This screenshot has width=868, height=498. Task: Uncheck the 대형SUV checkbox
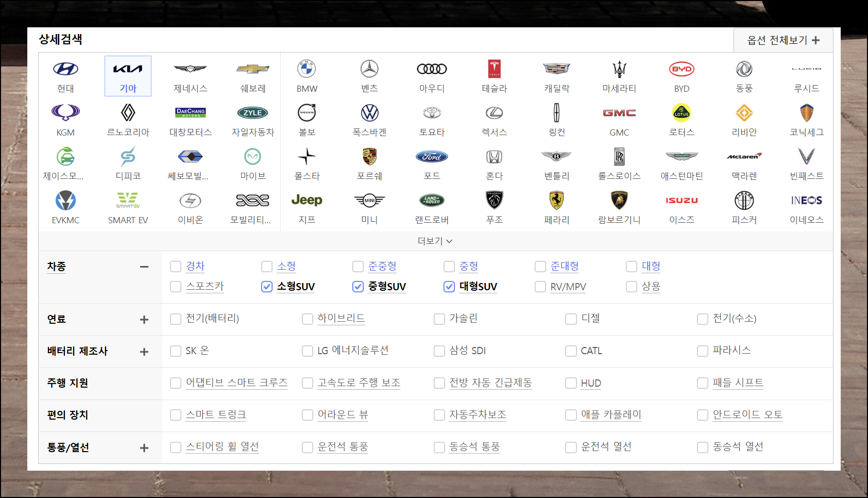(449, 287)
